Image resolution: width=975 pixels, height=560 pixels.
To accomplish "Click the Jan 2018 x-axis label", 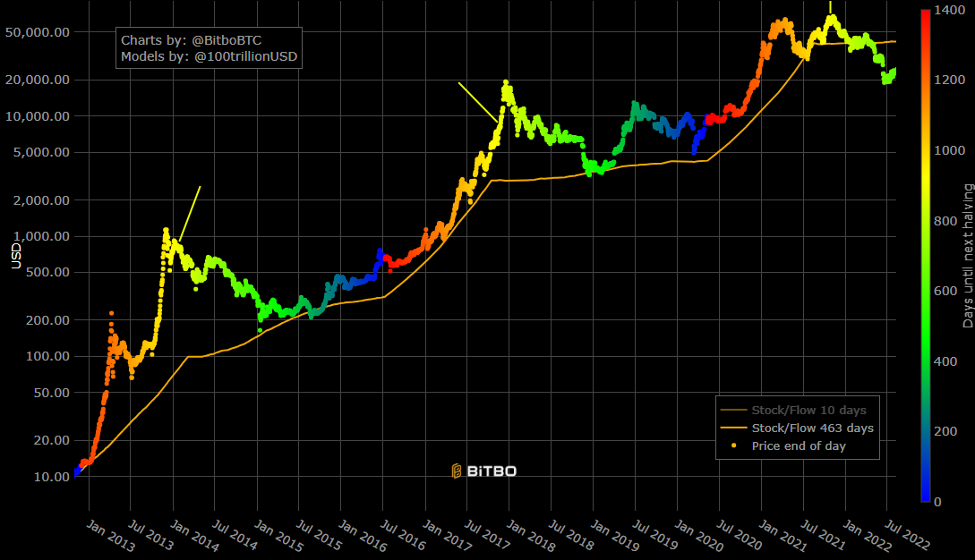I will coord(530,536).
